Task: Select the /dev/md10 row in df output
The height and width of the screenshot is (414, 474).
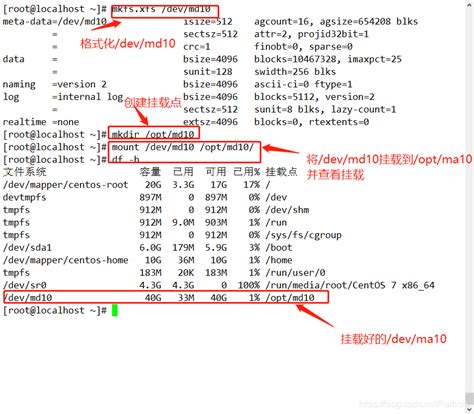Action: [x=166, y=297]
